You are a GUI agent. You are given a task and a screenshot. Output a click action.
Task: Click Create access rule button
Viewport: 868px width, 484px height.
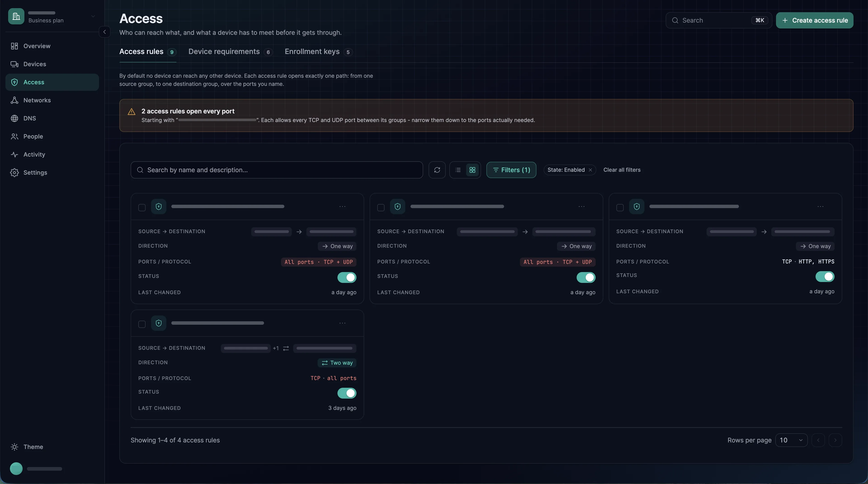tap(814, 20)
